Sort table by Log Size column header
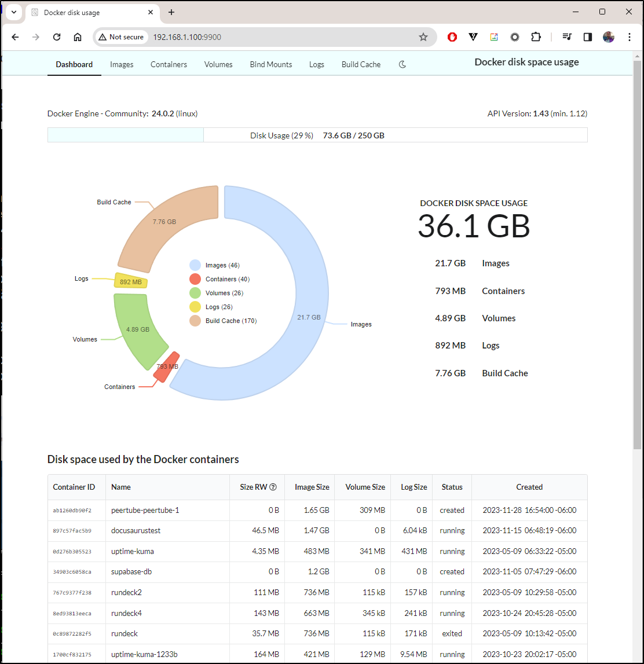This screenshot has width=644, height=664. coord(411,487)
